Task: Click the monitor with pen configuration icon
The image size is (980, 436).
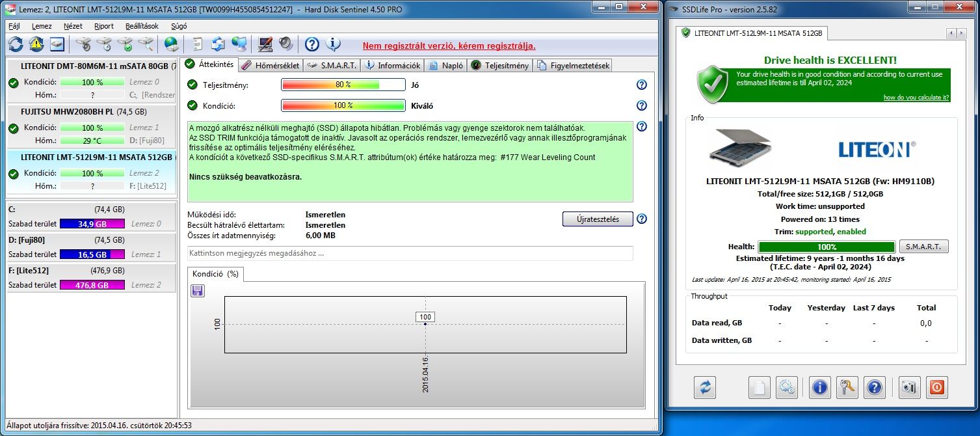Action: coord(265,44)
